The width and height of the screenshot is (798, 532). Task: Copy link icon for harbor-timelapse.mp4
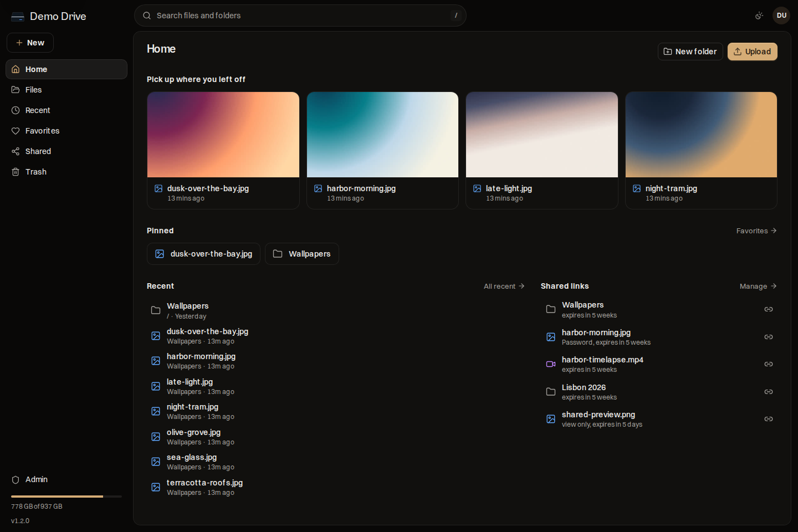click(x=769, y=364)
